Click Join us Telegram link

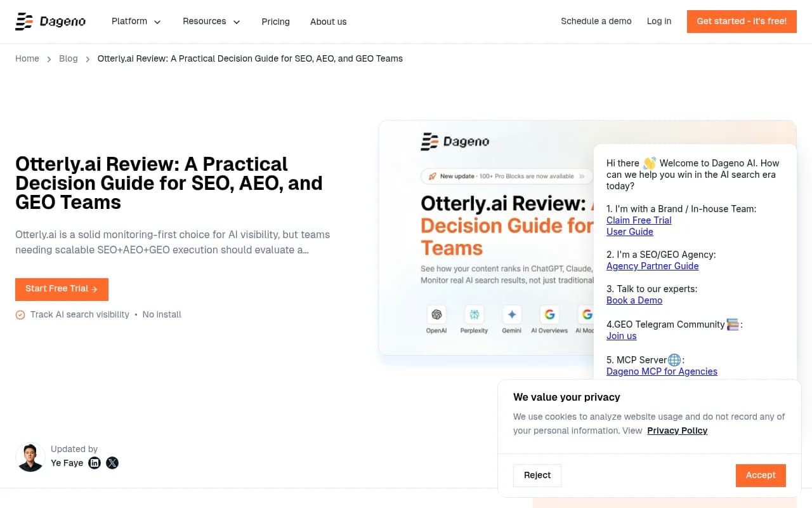pos(622,336)
